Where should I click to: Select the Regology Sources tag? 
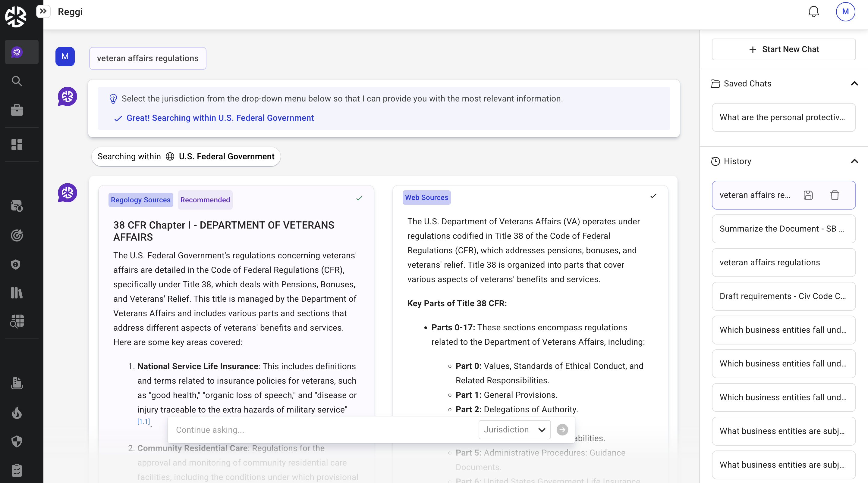140,200
